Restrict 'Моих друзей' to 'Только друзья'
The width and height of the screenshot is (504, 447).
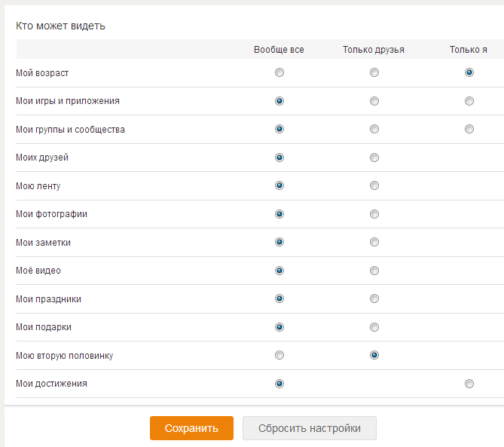click(374, 158)
